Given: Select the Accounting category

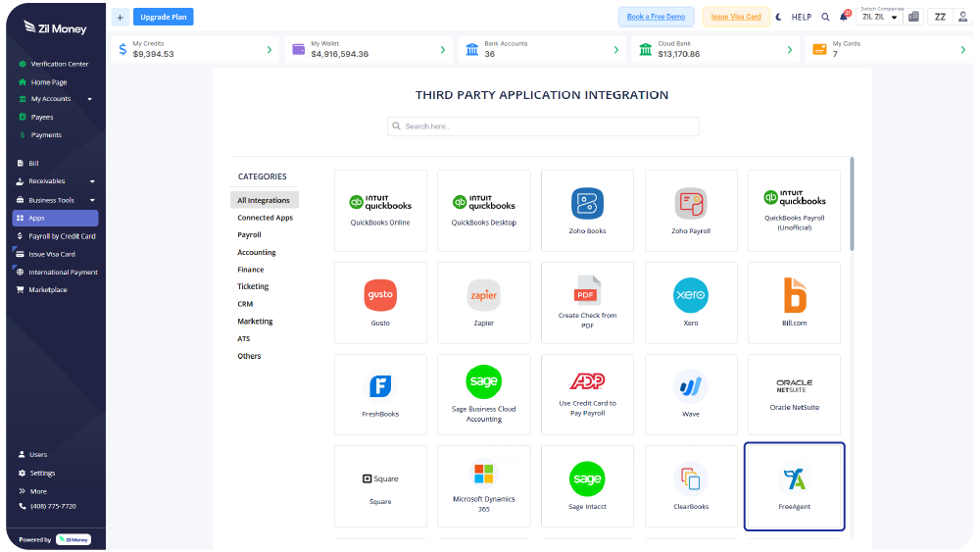Looking at the screenshot, I should [x=257, y=252].
